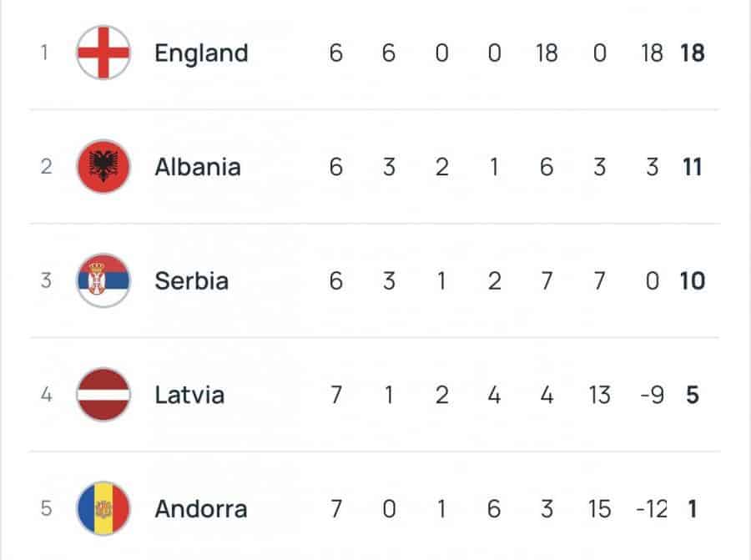Open the England team link
Image resolution: width=751 pixels, height=560 pixels.
pos(201,53)
